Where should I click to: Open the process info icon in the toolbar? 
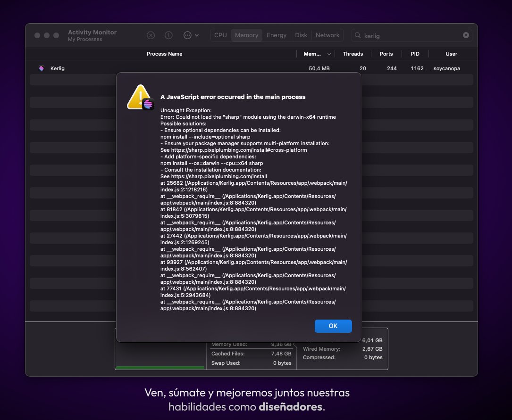click(x=168, y=35)
